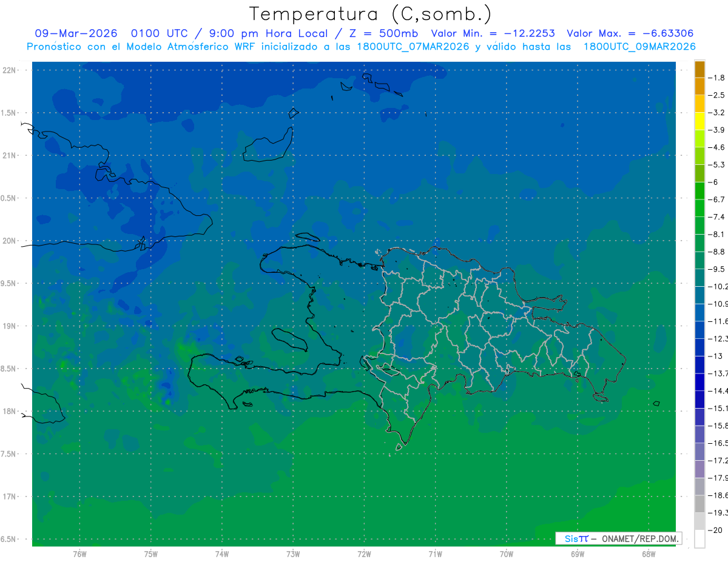728x562 pixels.
Task: Click the "72W" longitude label
Action: click(364, 554)
